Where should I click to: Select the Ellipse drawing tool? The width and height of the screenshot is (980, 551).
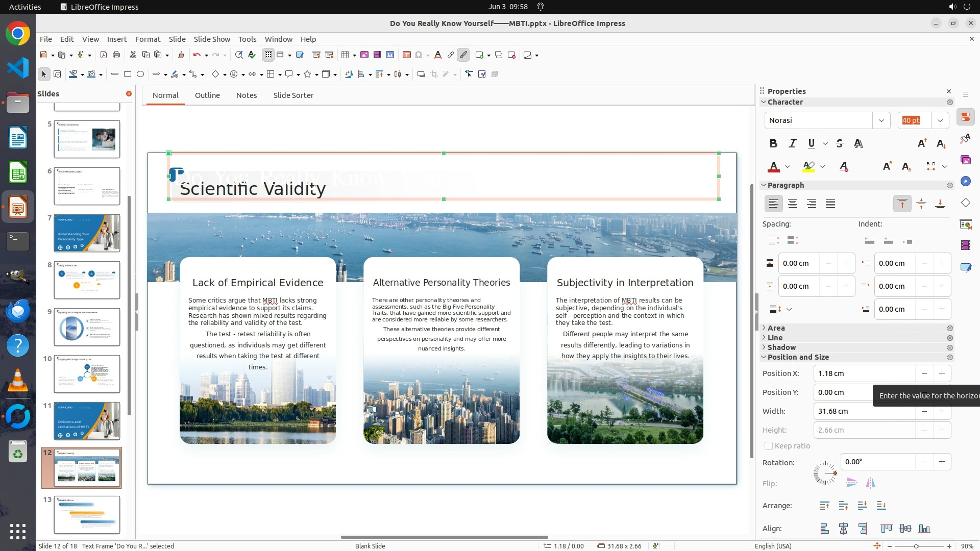tap(140, 74)
